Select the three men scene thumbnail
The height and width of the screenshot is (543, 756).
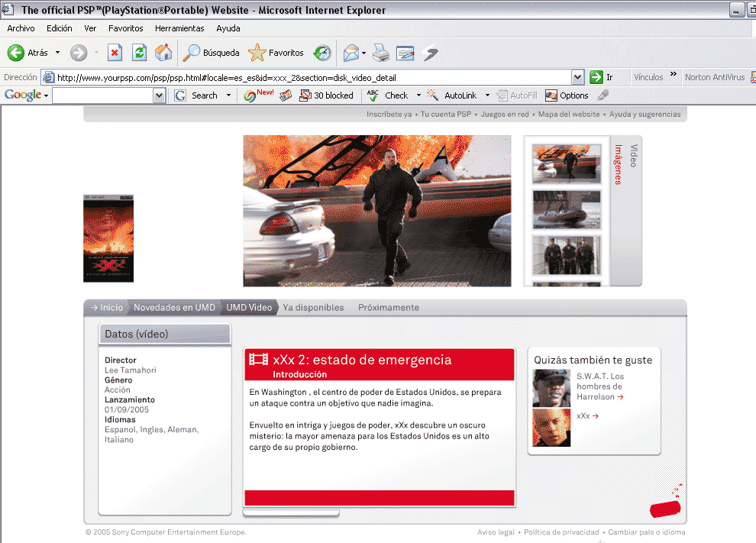point(567,255)
